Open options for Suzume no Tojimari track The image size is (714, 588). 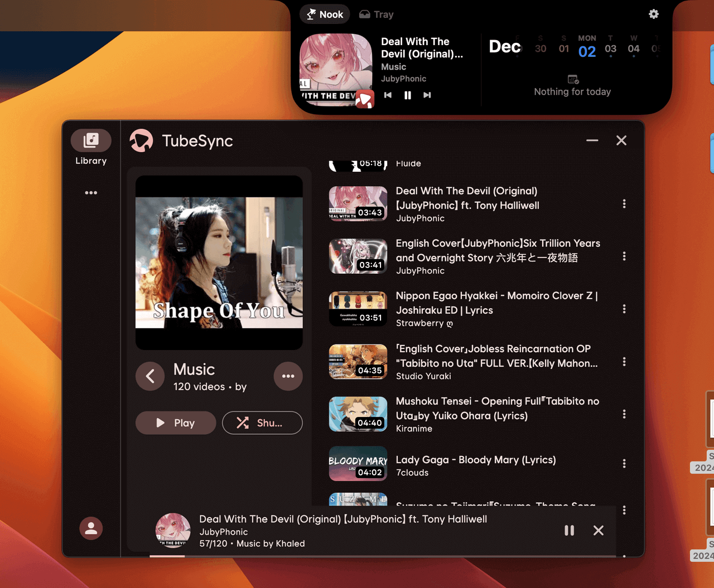[x=624, y=510]
